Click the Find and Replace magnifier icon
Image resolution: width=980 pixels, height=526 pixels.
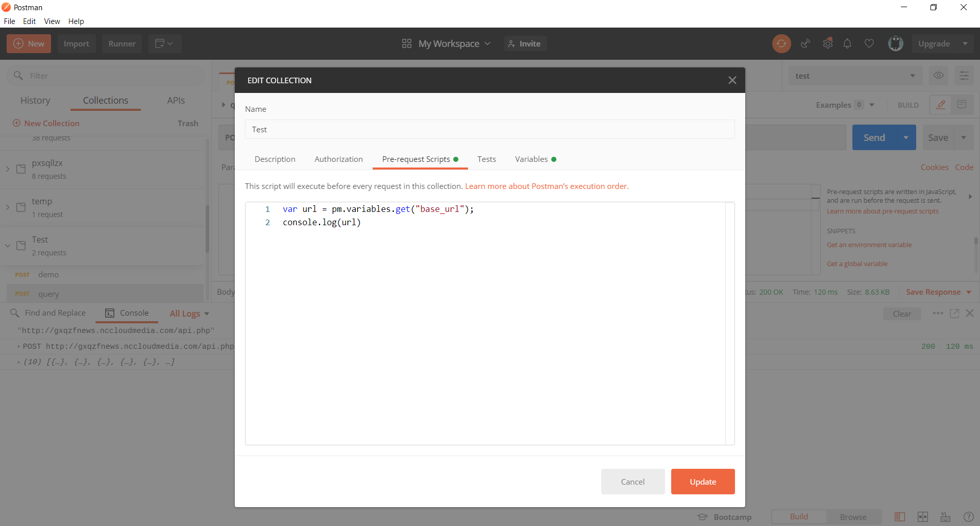15,313
